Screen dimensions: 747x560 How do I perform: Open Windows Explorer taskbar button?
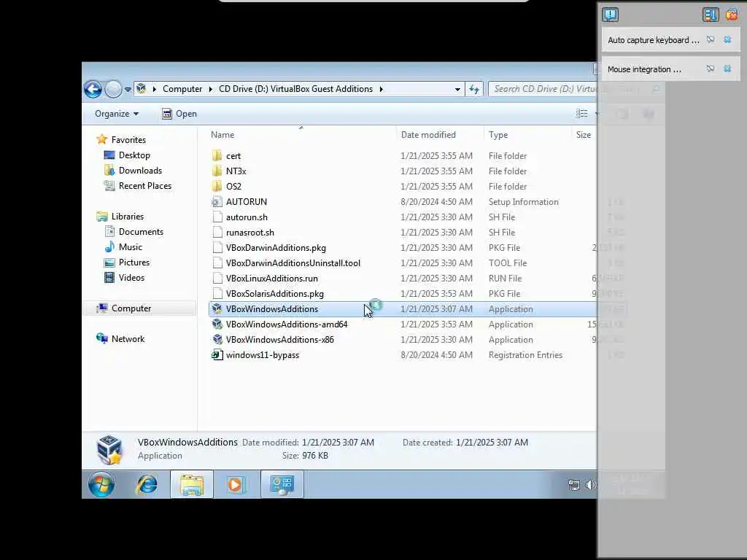[x=192, y=484]
